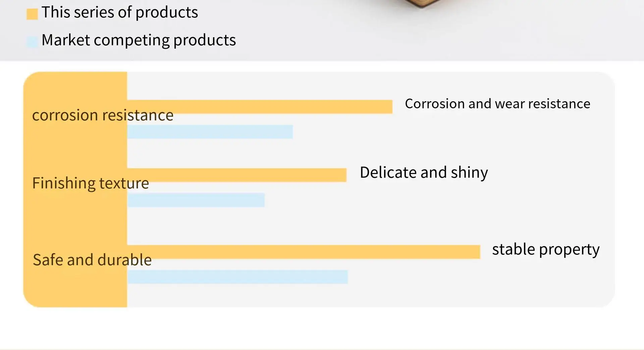Click the 'Delicate and shiny' annotation
This screenshot has height=350, width=644.
424,173
